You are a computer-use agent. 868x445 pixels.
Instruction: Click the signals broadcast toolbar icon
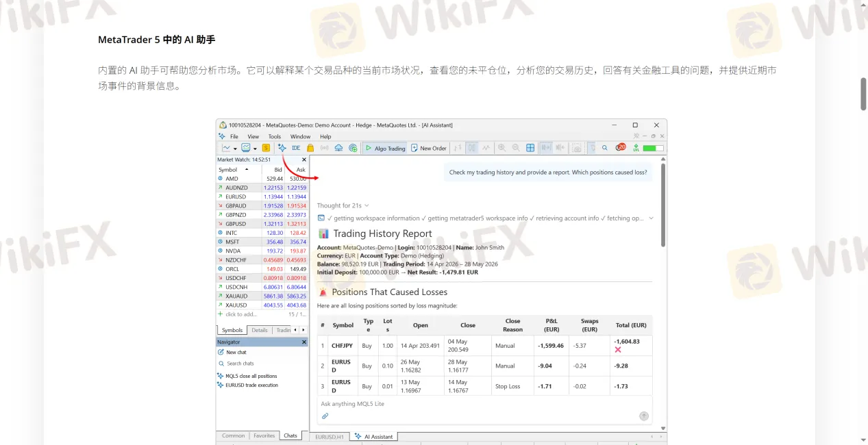pyautogui.click(x=324, y=148)
